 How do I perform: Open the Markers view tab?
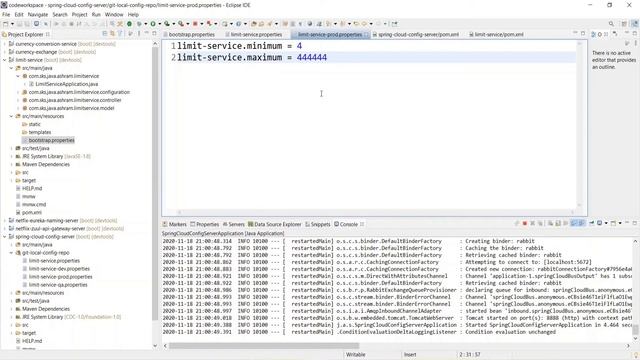point(174,224)
